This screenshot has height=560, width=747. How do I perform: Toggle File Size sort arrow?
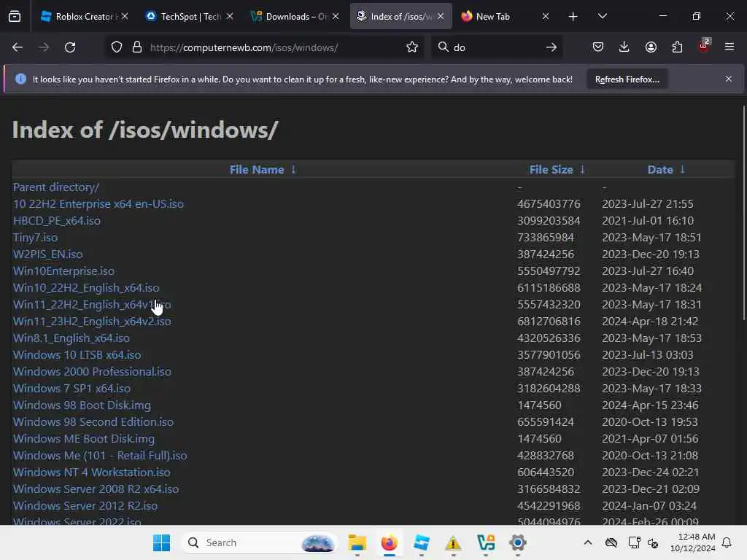click(582, 169)
